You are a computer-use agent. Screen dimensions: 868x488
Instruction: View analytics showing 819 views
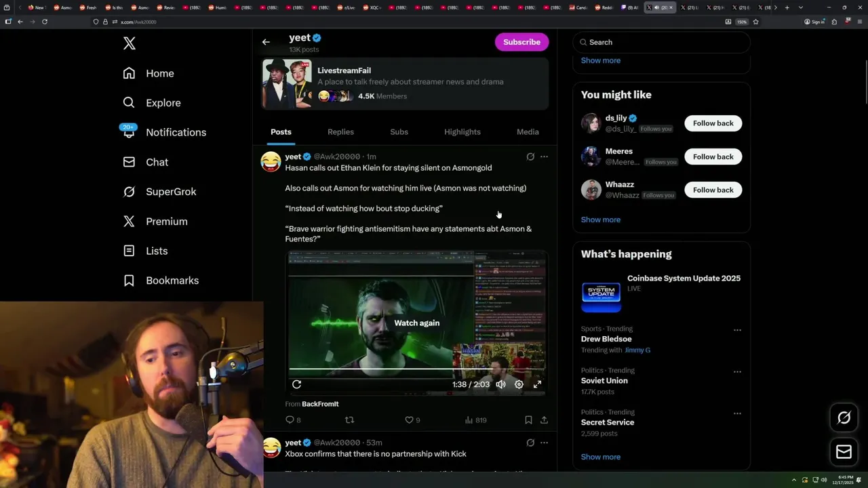click(475, 420)
